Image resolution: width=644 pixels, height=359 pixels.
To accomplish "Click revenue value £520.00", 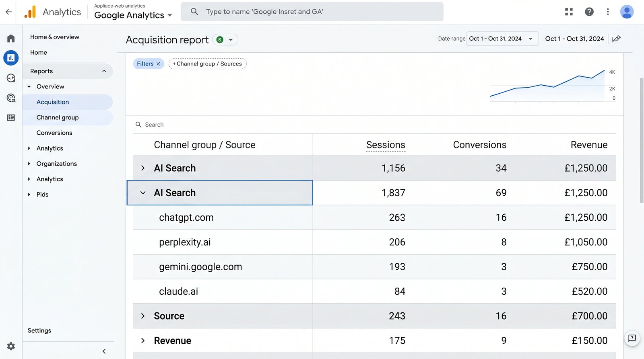I will point(590,291).
